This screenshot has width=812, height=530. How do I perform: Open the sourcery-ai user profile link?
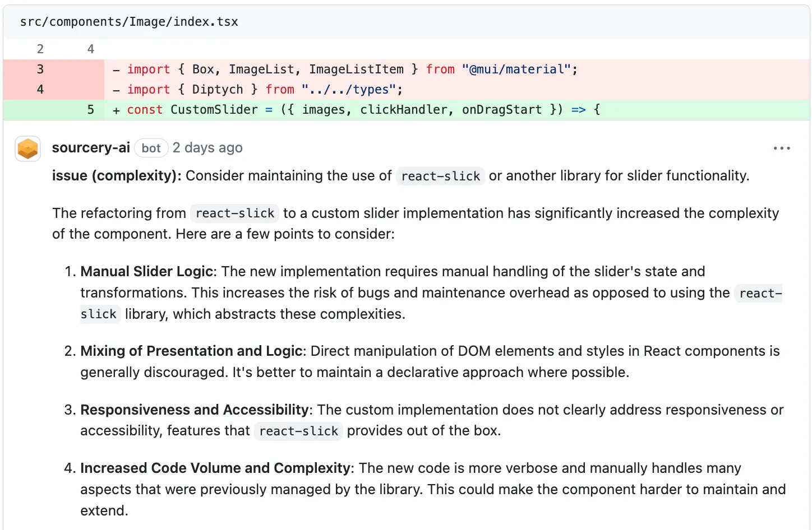tap(91, 147)
